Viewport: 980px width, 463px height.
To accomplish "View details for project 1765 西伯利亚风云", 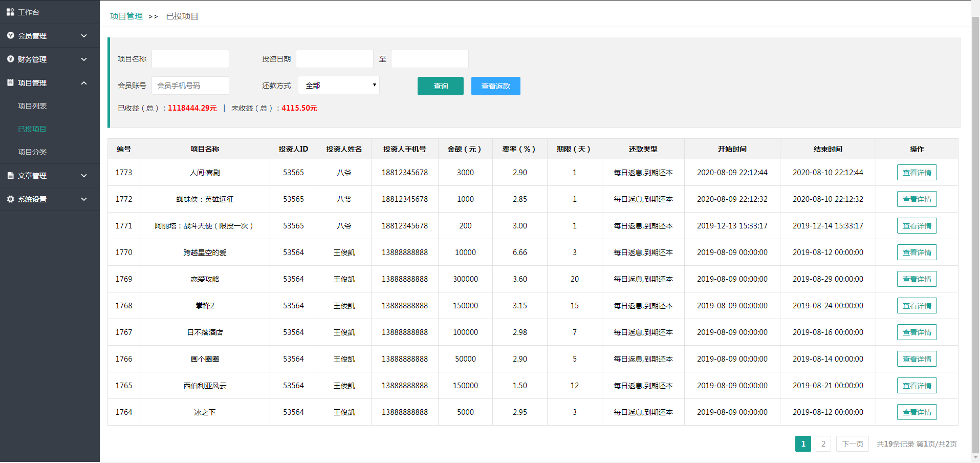I will click(917, 386).
